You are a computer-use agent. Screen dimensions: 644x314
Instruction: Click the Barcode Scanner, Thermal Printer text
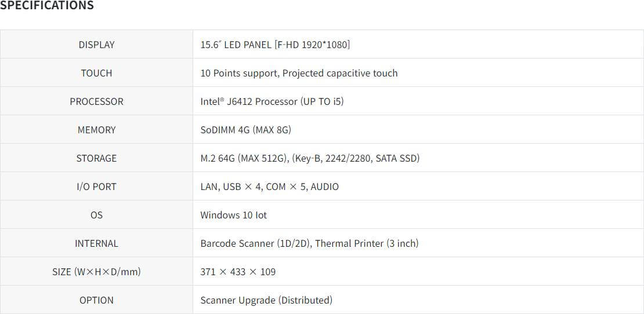309,243
